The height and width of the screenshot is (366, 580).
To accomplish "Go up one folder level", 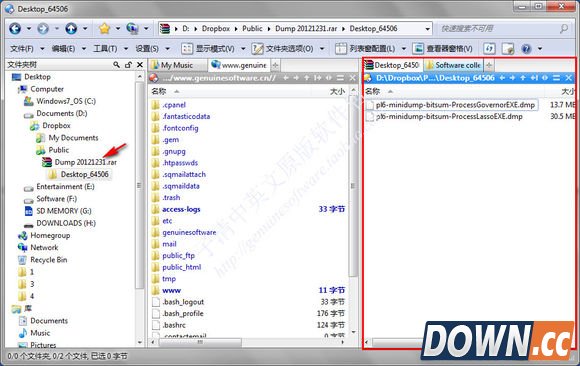I will click(x=71, y=28).
